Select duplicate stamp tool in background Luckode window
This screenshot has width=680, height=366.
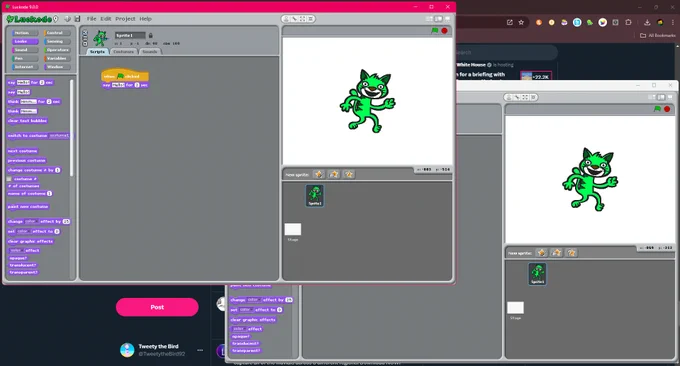509,97
